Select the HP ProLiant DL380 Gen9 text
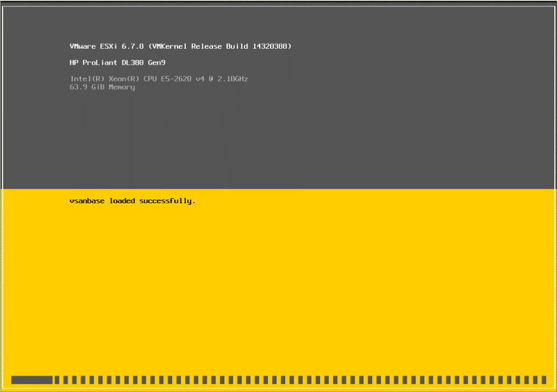The width and height of the screenshot is (558, 392). tap(117, 62)
